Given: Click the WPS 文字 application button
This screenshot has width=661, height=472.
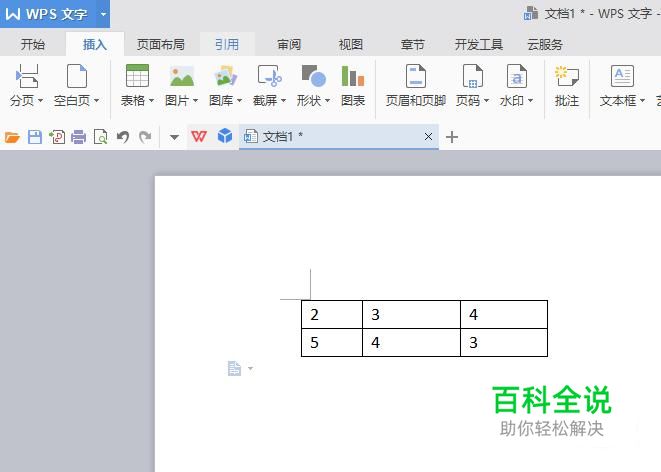Looking at the screenshot, I should click(48, 14).
